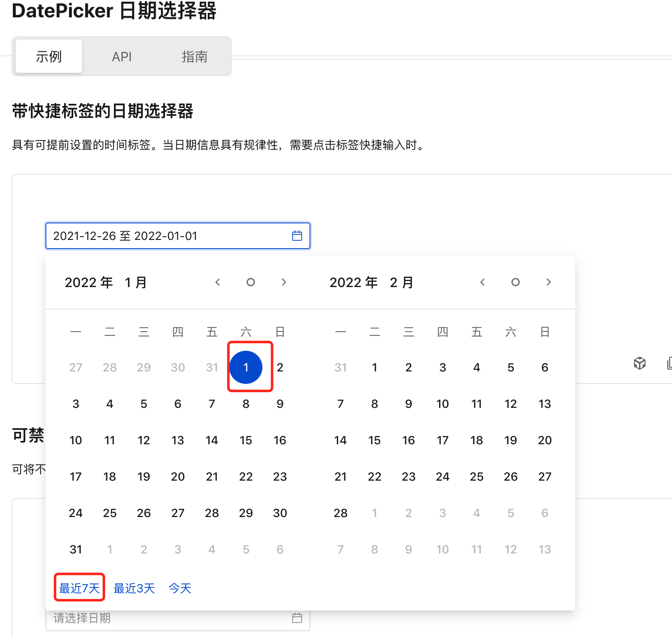Viewport: 672px width, 637px height.
Task: Select the 最近7天 shortcut
Action: [79, 588]
